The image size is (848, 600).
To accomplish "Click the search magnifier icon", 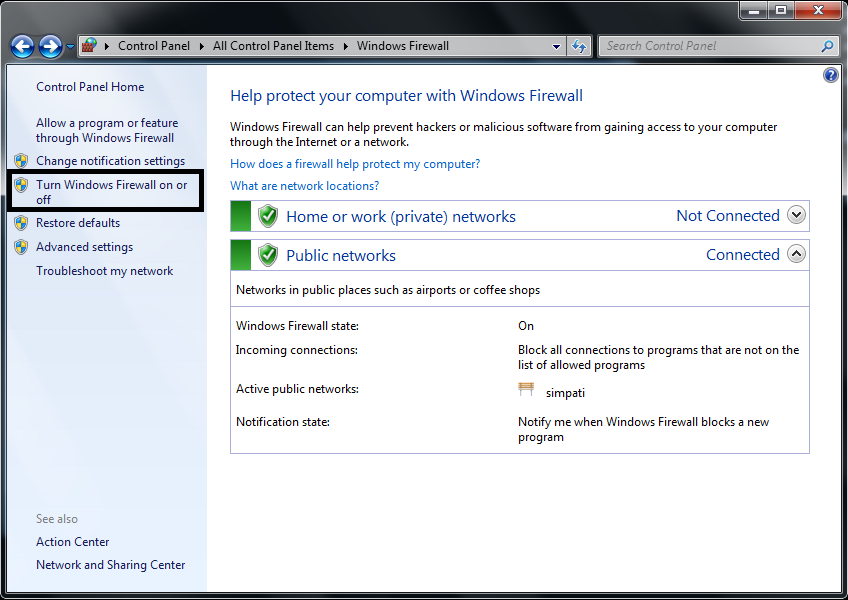I will coord(827,47).
